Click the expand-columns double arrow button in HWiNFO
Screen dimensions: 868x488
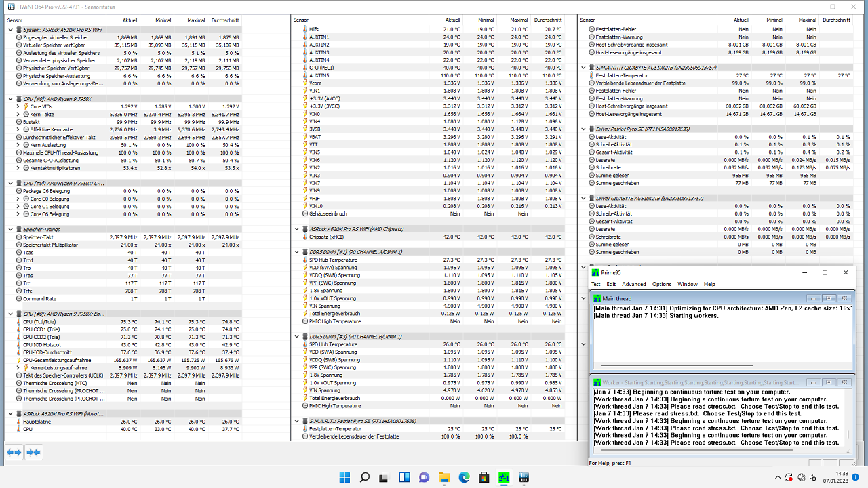click(14, 452)
